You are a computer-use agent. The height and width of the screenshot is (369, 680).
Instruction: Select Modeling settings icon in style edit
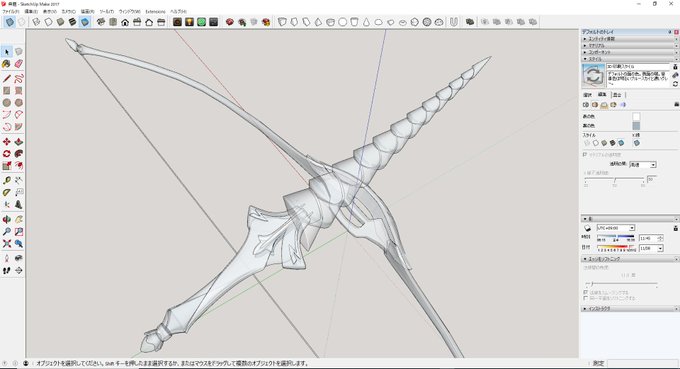point(623,104)
